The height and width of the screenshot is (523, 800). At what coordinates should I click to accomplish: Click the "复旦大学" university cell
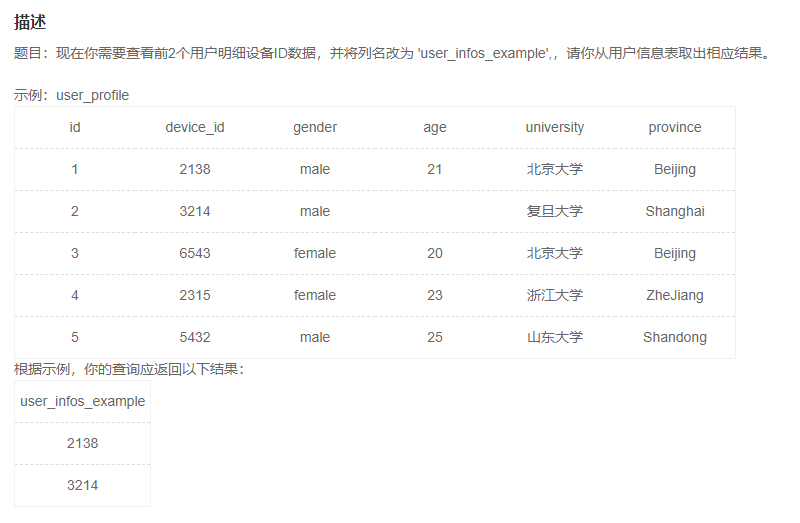coord(555,211)
